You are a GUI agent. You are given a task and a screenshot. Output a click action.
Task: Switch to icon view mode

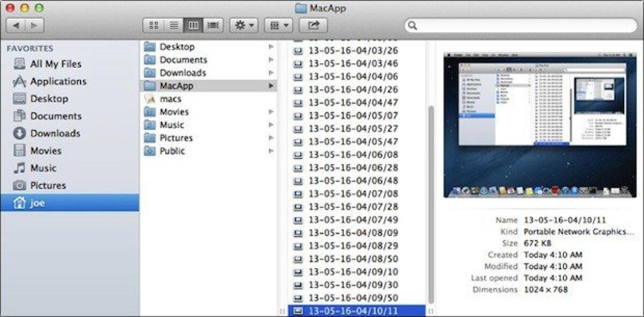(154, 24)
